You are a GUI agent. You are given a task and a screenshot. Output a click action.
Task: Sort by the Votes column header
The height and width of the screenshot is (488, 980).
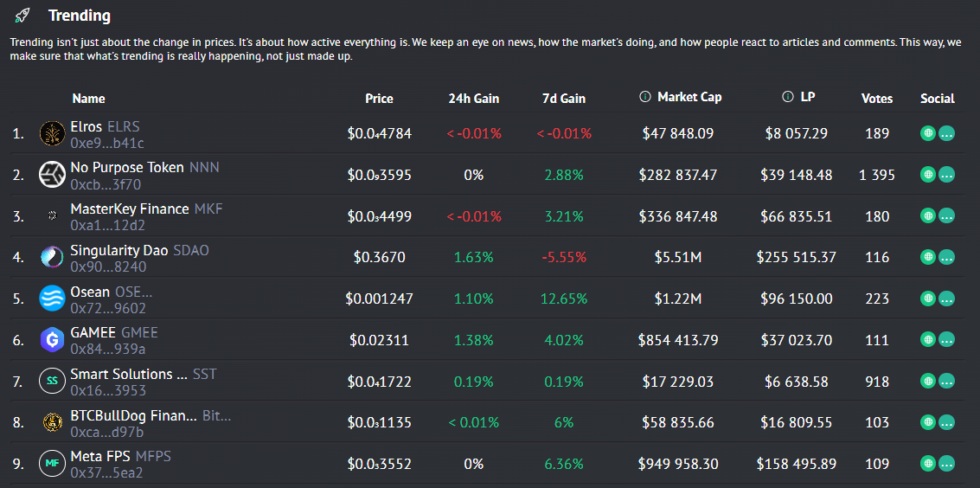(876, 99)
